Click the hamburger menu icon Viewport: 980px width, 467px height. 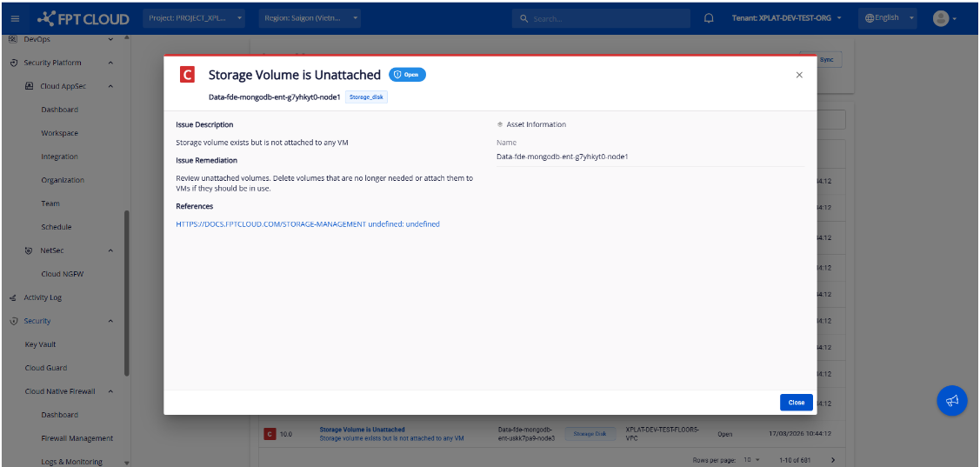point(16,18)
